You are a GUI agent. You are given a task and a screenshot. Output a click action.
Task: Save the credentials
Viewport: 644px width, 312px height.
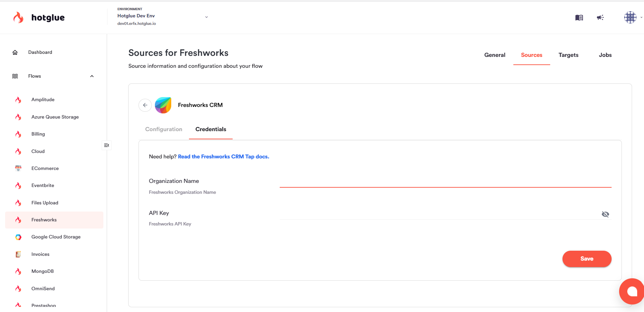click(x=587, y=259)
